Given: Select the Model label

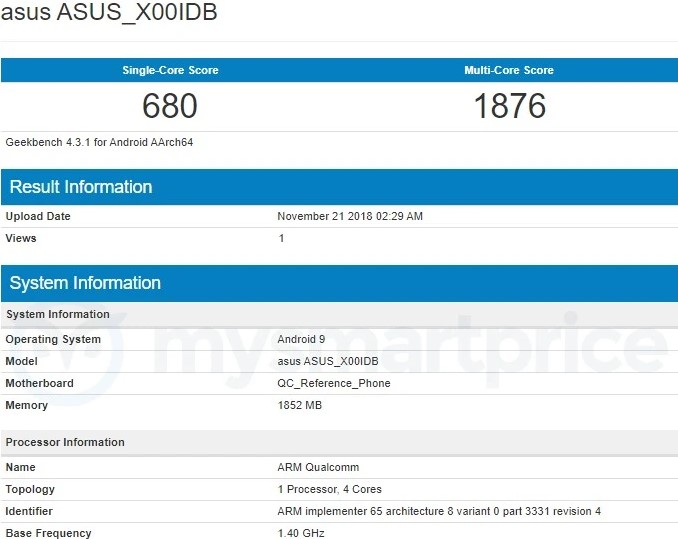Looking at the screenshot, I should pos(22,361).
